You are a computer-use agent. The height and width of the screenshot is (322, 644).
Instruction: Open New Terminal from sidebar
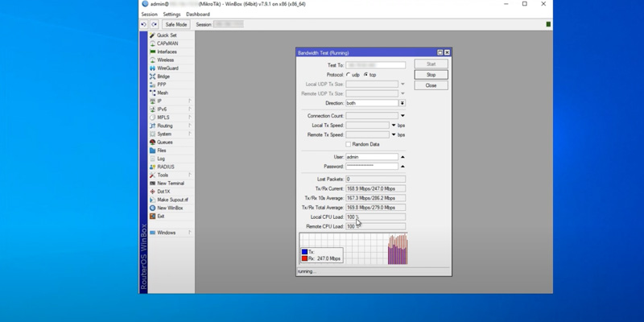[170, 184]
